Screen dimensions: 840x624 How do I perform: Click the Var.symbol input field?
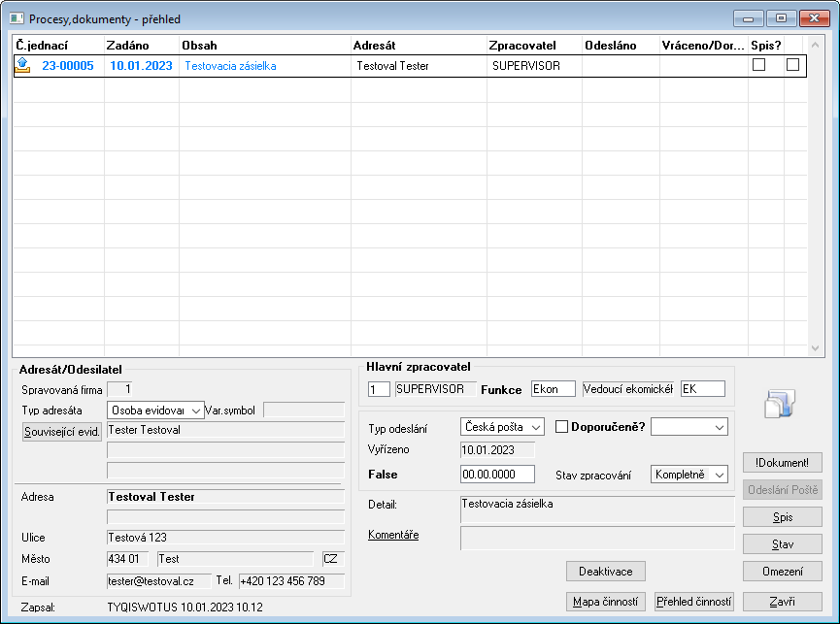click(x=304, y=410)
